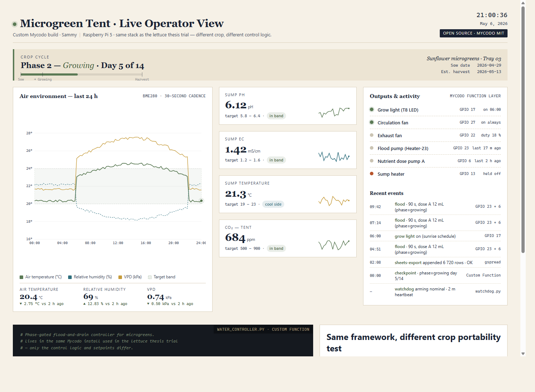
Task: Click the Grow light (T8 LED) label
Action: pos(398,110)
